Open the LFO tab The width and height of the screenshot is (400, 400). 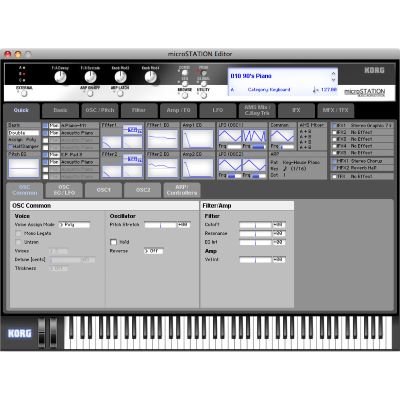[218, 110]
